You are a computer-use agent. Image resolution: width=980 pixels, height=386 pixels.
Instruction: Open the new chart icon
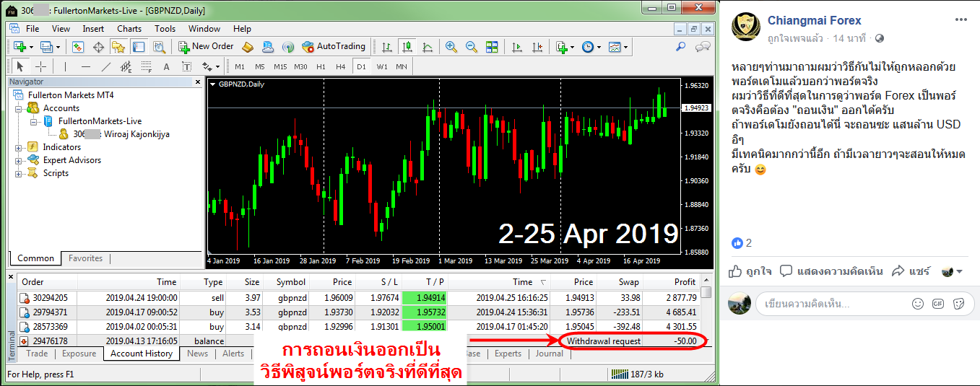click(x=20, y=47)
